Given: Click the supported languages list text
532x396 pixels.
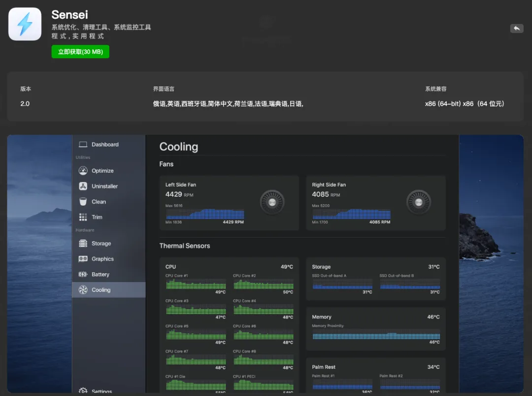Looking at the screenshot, I should tap(228, 104).
